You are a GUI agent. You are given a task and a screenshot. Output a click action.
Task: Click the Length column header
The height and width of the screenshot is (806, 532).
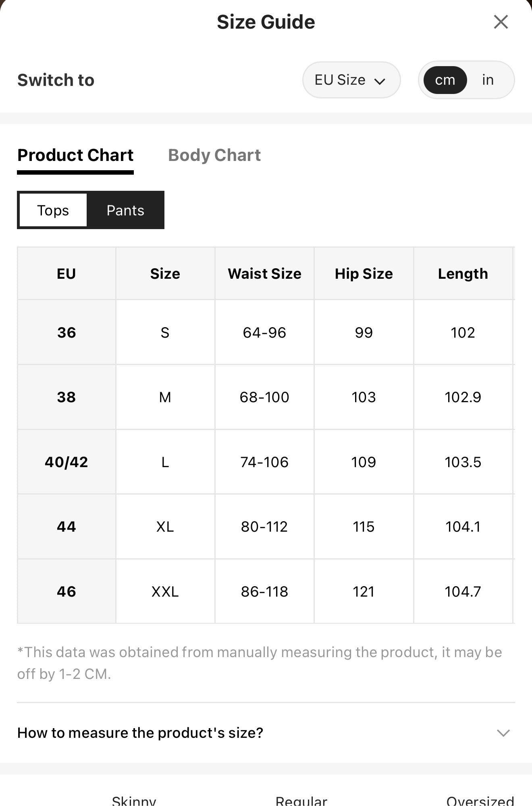tap(463, 274)
